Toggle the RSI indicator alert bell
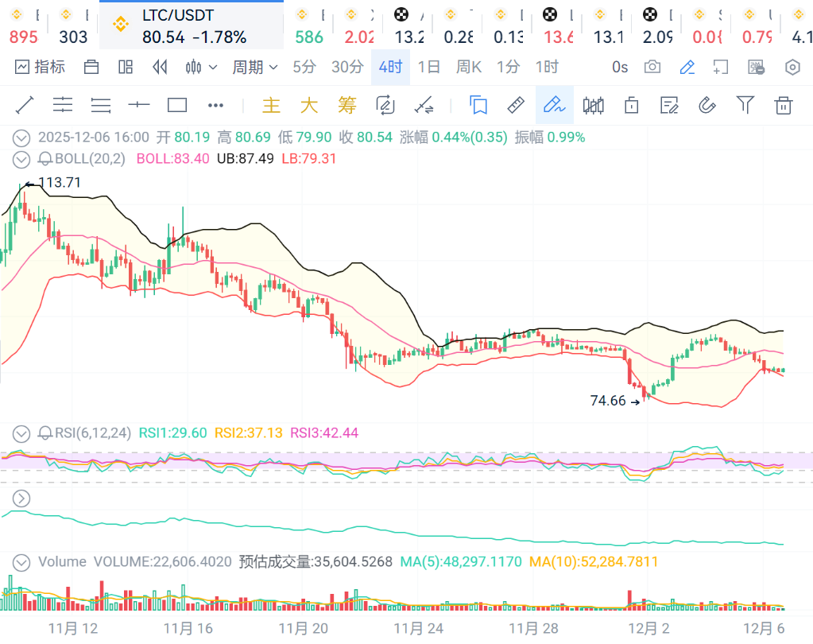This screenshot has height=644, width=813. click(45, 433)
